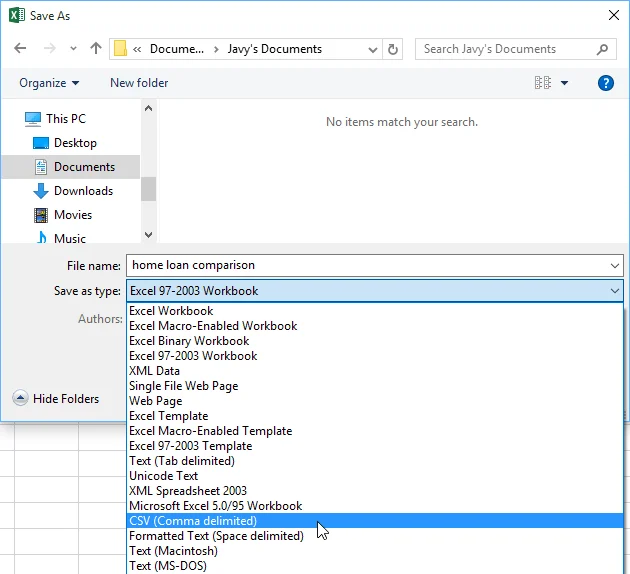630x574 pixels.
Task: Click Javy's Documents breadcrumb
Action: coord(275,49)
